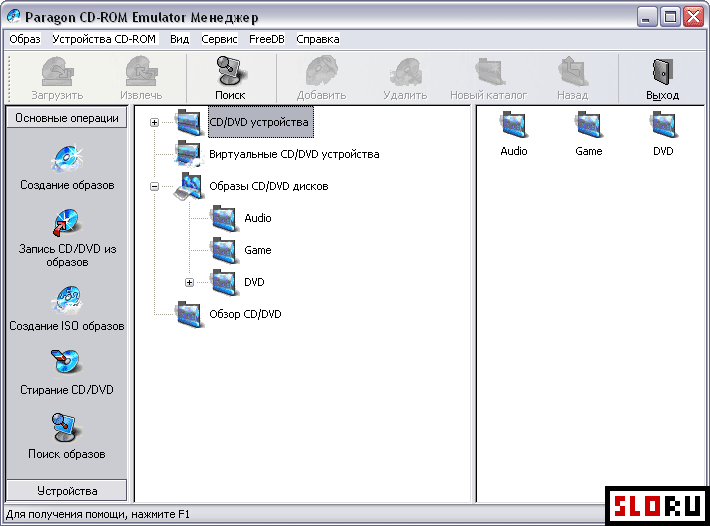Image resolution: width=710 pixels, height=526 pixels.
Task: Open the Образ menu
Action: pos(24,39)
